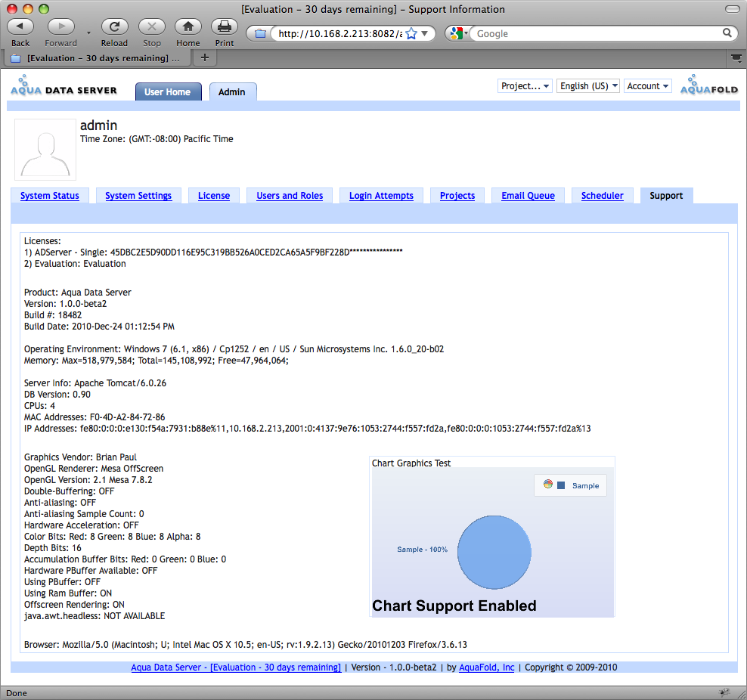
Task: Click the status bar icon at bottom right
Action: 724,692
